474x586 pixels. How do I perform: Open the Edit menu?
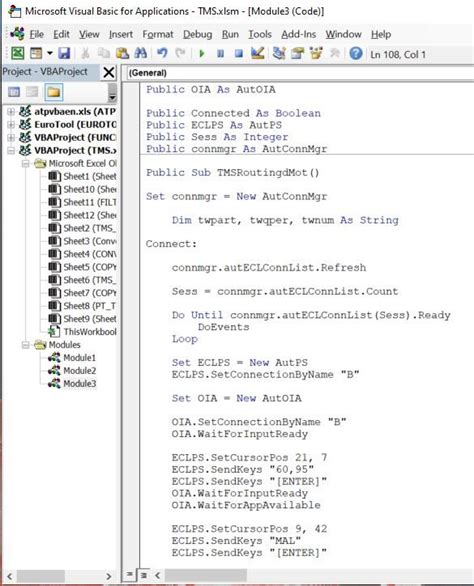tap(61, 34)
